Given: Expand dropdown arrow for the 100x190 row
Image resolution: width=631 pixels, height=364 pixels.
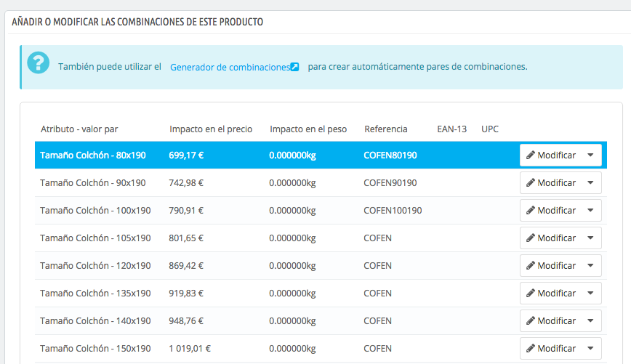Looking at the screenshot, I should (x=591, y=211).
